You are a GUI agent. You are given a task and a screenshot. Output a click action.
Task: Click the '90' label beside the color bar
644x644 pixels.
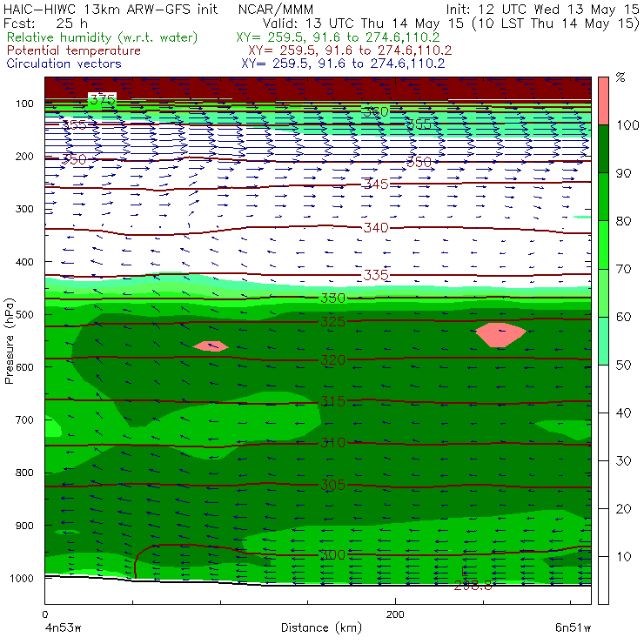point(623,173)
